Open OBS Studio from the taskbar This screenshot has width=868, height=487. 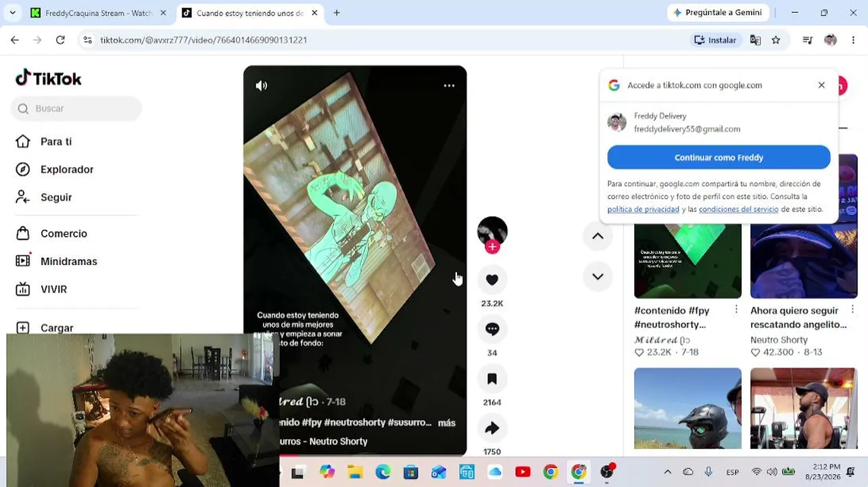point(607,472)
